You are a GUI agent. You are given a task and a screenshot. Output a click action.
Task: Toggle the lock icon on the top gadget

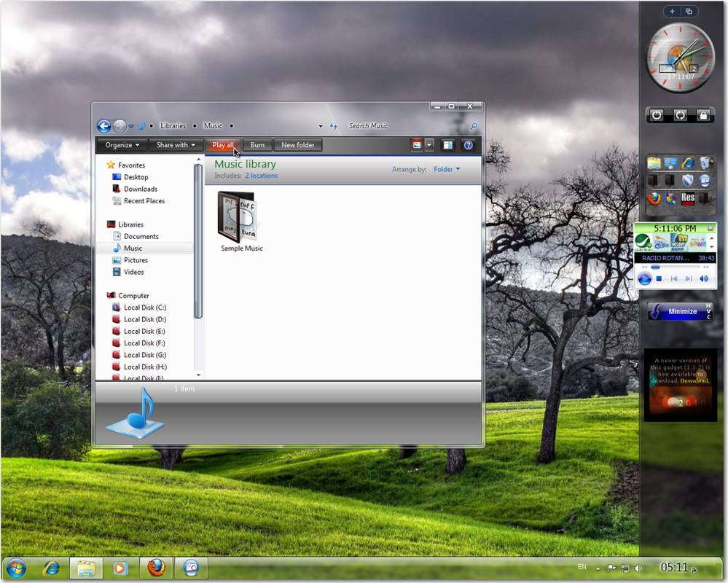click(704, 115)
